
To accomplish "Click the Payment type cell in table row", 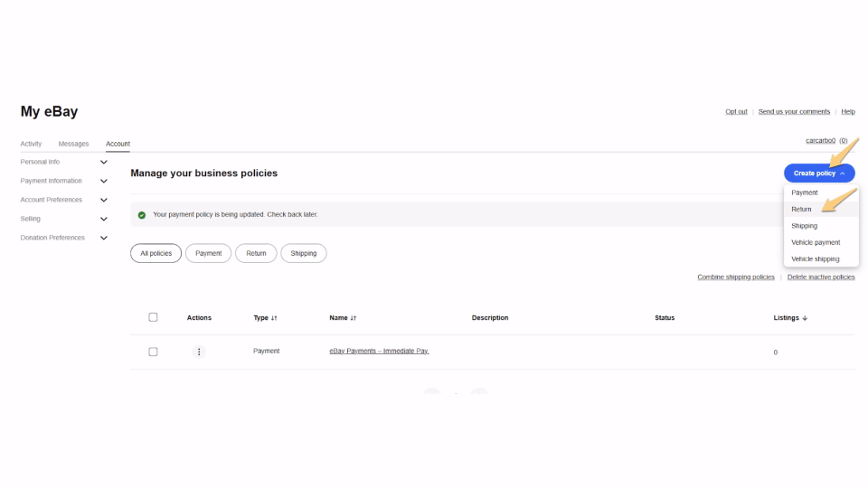I will click(266, 351).
